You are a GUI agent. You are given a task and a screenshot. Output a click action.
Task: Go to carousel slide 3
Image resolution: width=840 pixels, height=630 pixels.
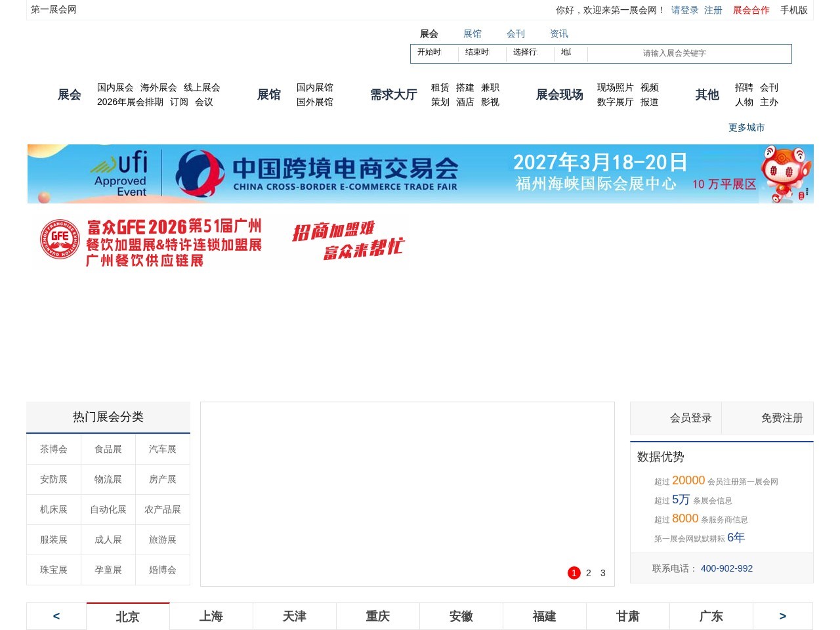tap(603, 573)
